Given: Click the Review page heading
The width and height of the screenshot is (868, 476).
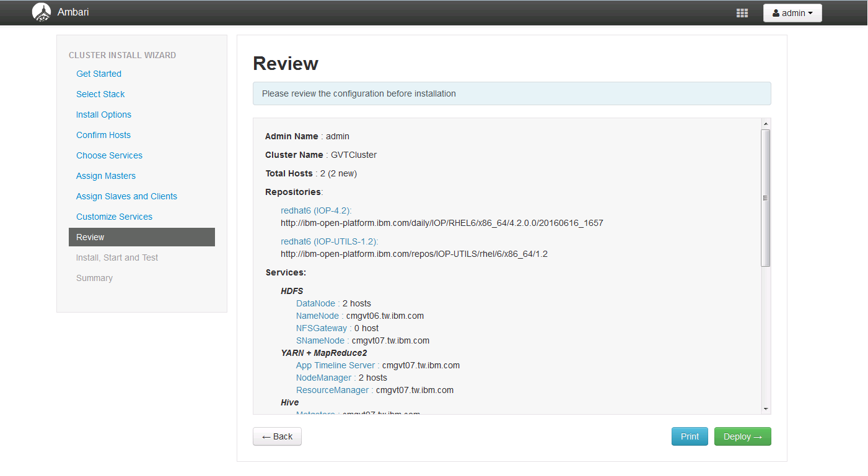Looking at the screenshot, I should point(286,63).
